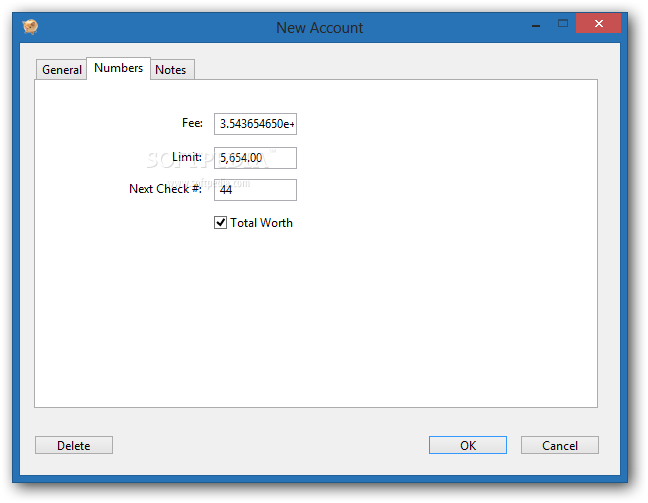Click the Next Check # field
This screenshot has width=648, height=503.
click(255, 190)
